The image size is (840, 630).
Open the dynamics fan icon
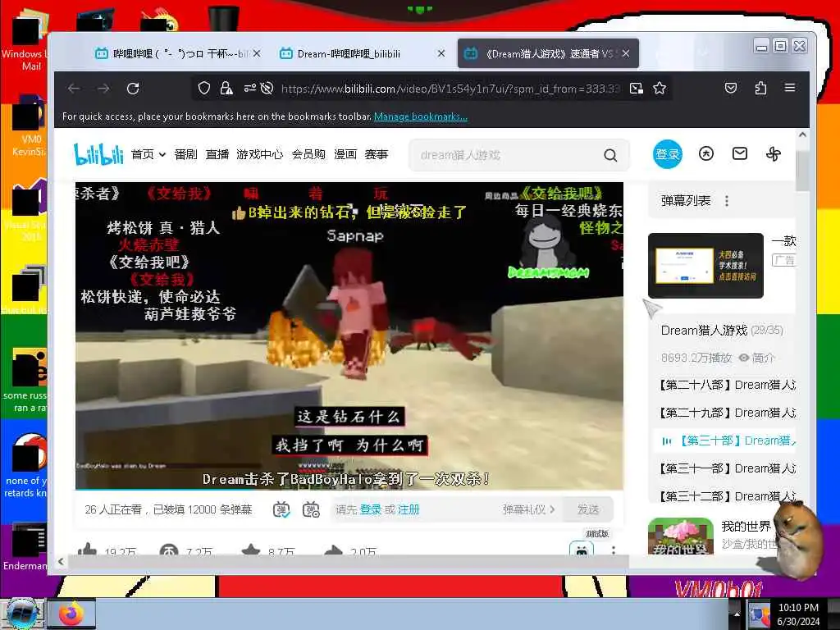click(x=773, y=154)
